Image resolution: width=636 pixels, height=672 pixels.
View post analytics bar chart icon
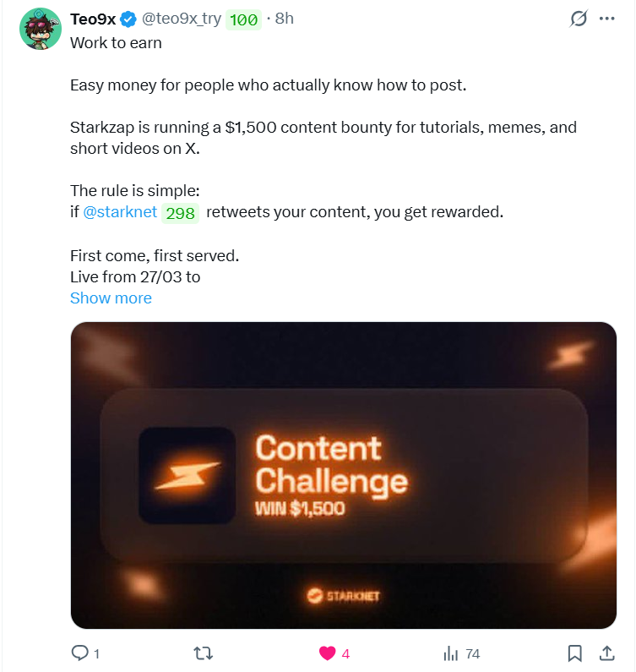coord(450,653)
